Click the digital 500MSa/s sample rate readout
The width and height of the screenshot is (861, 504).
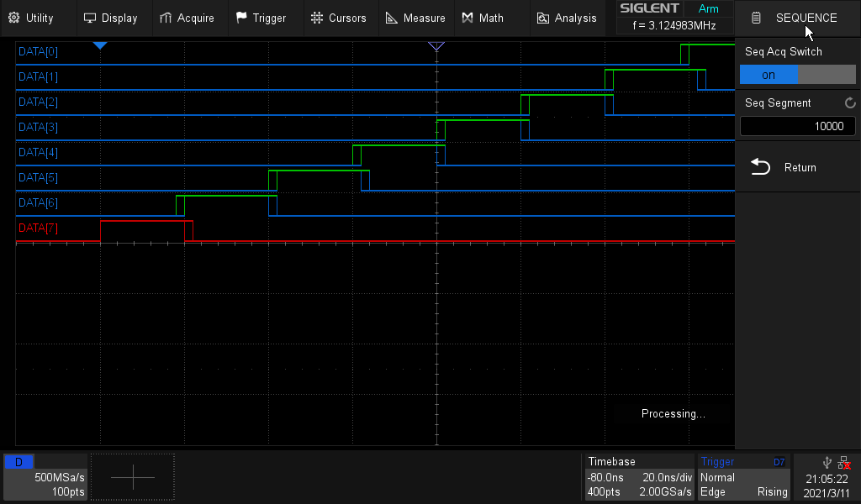(x=60, y=477)
